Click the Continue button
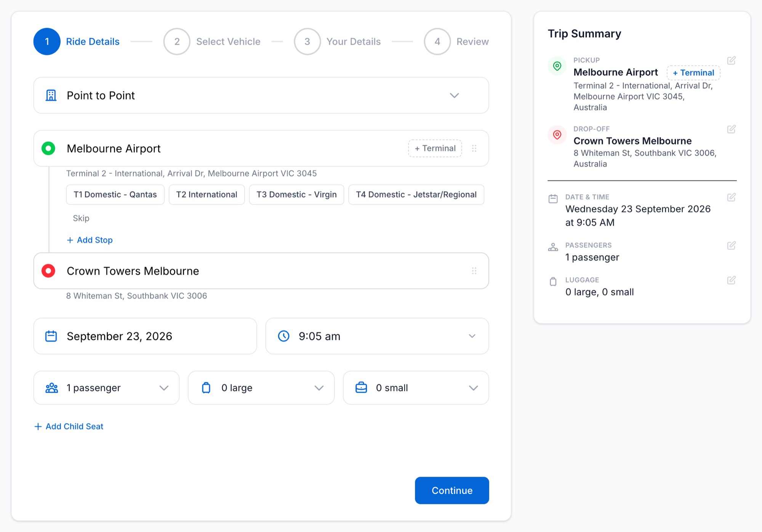Viewport: 762px width, 532px height. pyautogui.click(x=452, y=490)
